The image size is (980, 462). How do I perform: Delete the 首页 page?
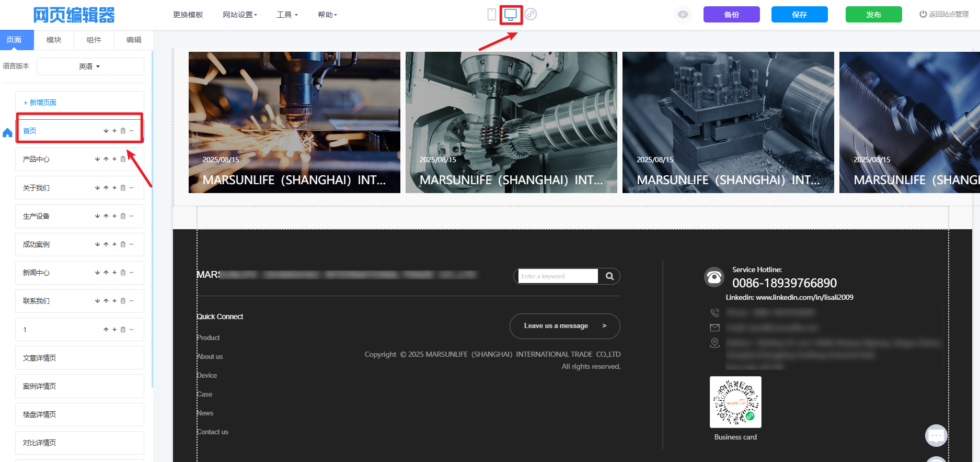click(x=123, y=131)
